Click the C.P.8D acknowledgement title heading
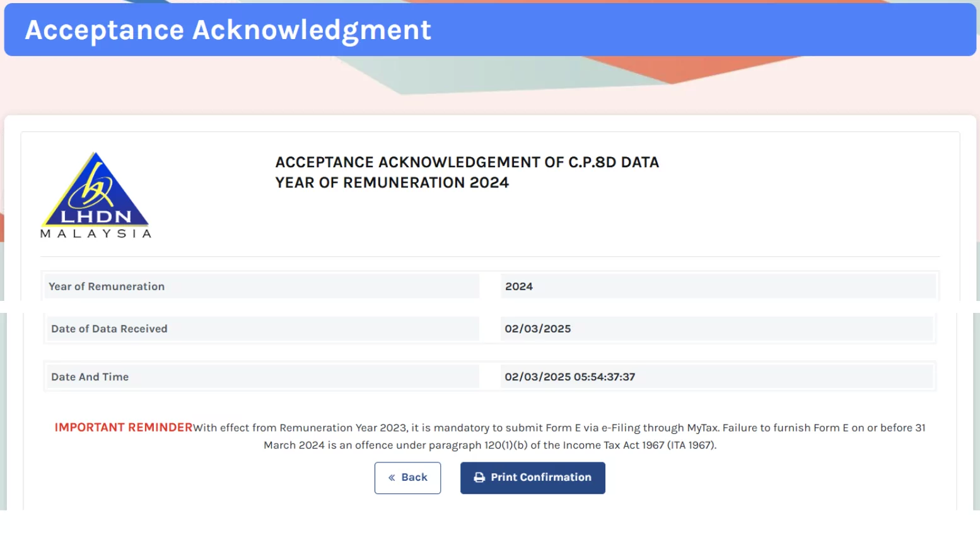The image size is (980, 540). click(467, 162)
